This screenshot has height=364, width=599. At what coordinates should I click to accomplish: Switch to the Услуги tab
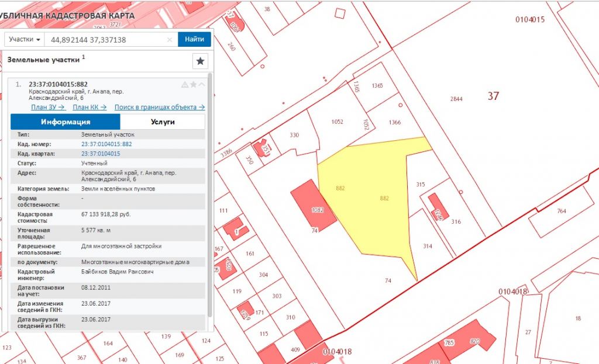click(163, 122)
